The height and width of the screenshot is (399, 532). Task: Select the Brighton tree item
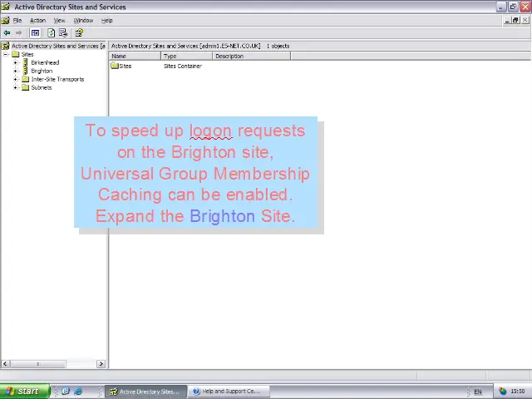point(42,71)
